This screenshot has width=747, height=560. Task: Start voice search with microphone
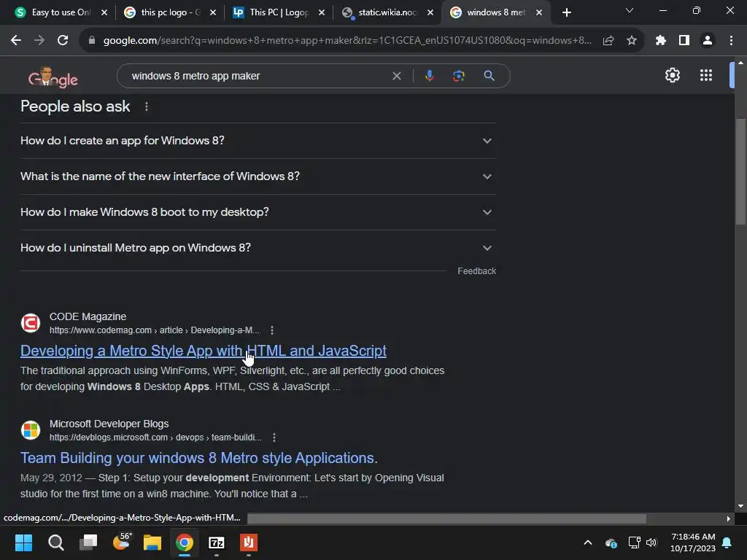click(429, 76)
